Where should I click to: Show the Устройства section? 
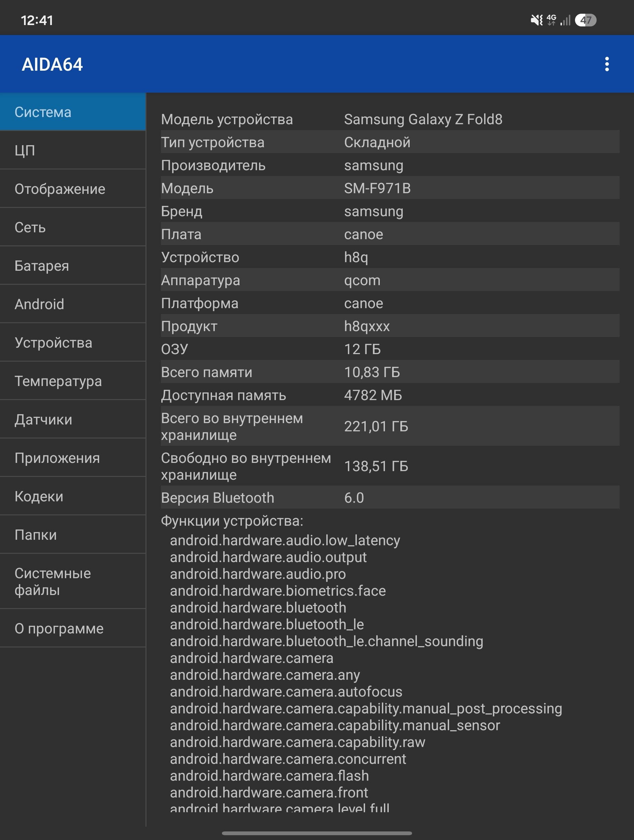coord(72,342)
